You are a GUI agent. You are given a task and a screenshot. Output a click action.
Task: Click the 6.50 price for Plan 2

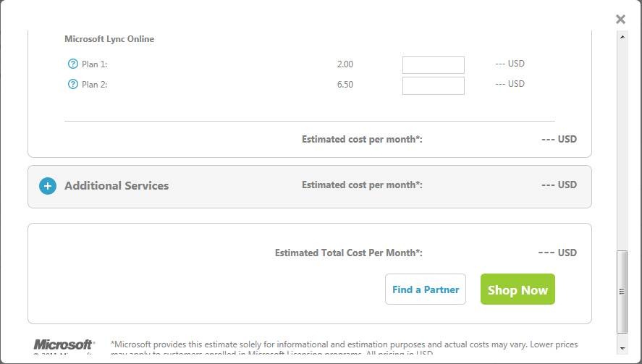(345, 85)
